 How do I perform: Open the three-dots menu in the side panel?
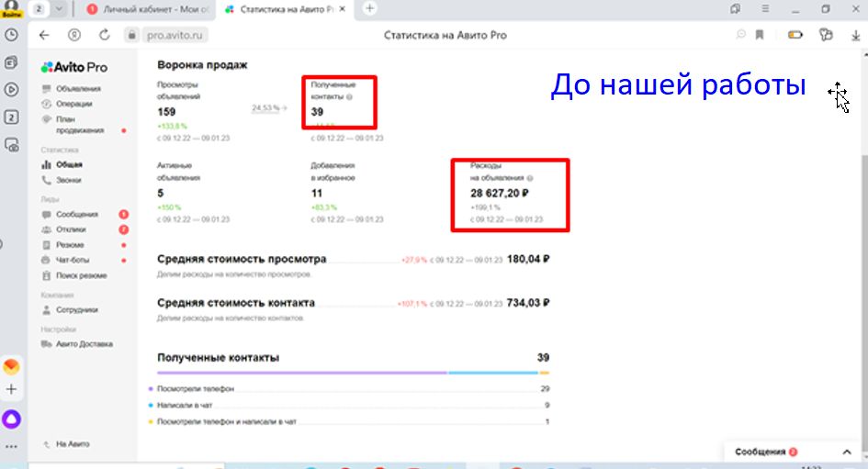coord(11,446)
